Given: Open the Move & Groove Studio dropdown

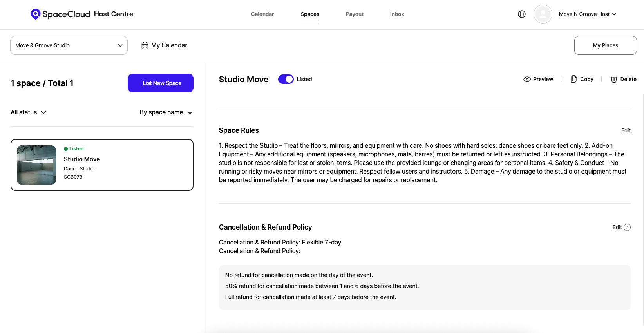Looking at the screenshot, I should [69, 45].
